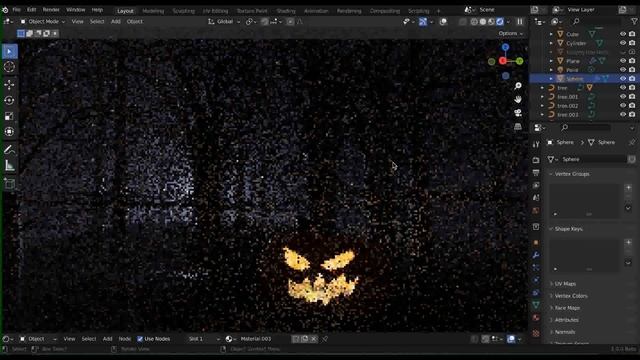Image resolution: width=640 pixels, height=360 pixels.
Task: Hide the Cylinder object in the outliner
Action: click(x=623, y=43)
